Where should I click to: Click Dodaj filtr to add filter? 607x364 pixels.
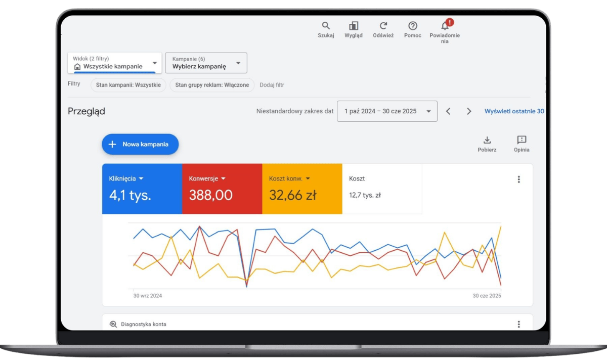272,85
